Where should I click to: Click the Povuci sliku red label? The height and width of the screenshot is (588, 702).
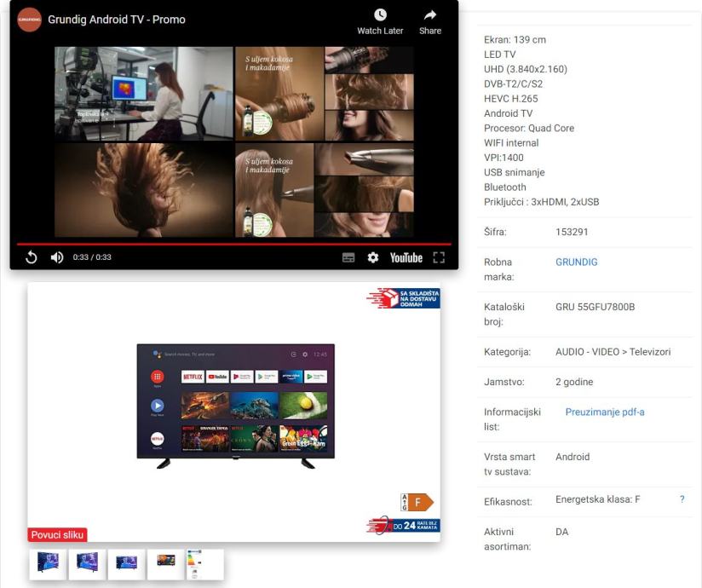coord(57,534)
